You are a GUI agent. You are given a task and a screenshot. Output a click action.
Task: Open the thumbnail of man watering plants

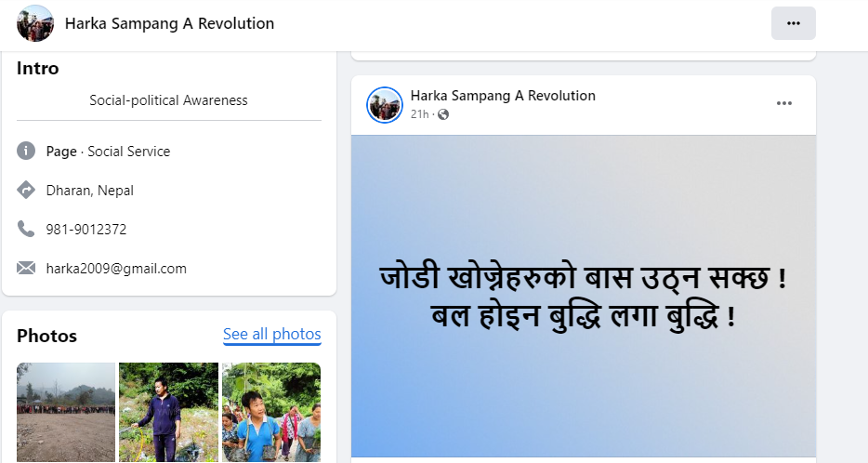point(169,412)
